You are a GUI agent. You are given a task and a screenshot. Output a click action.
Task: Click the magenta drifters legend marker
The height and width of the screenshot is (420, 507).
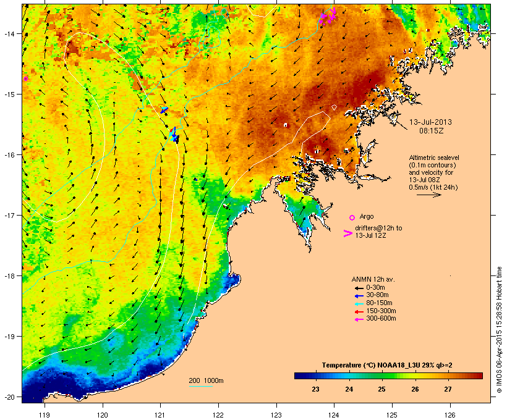[x=347, y=233]
